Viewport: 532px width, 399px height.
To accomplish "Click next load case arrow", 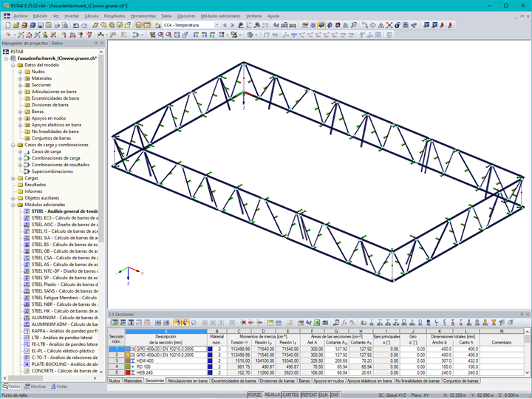I will (233, 25).
